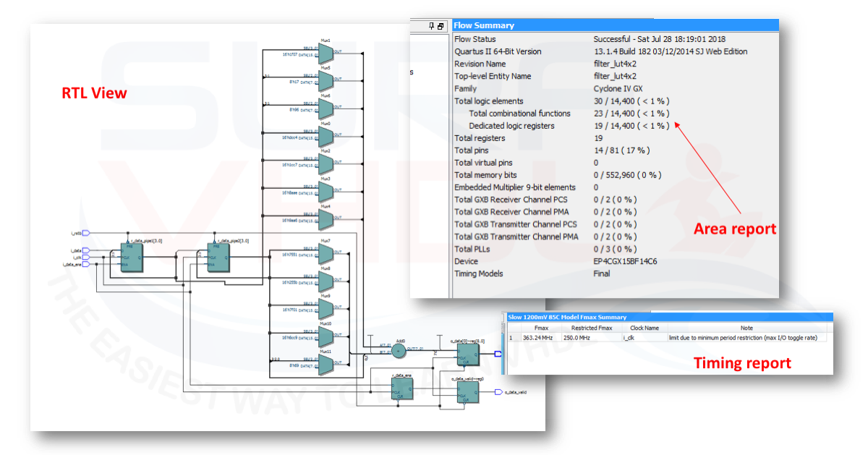Select the r_data_ena register block
Image resolution: width=868 pixels, height=455 pixels.
(401, 389)
